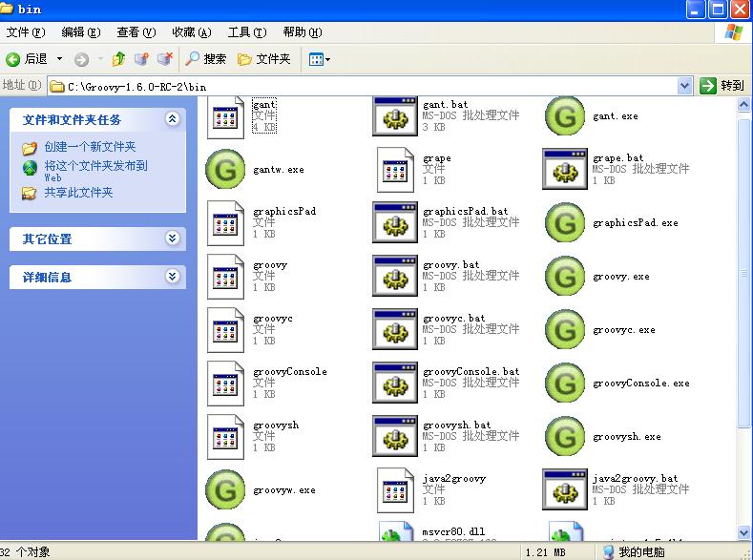
Task: Click the groovyConsole.exe icon
Action: (565, 383)
